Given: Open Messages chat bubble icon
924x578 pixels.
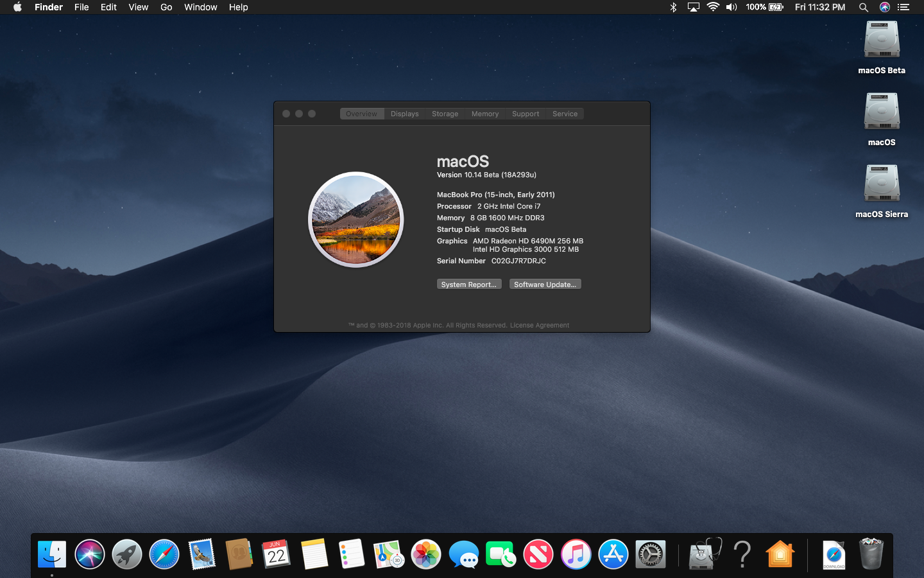Looking at the screenshot, I should pos(463,554).
